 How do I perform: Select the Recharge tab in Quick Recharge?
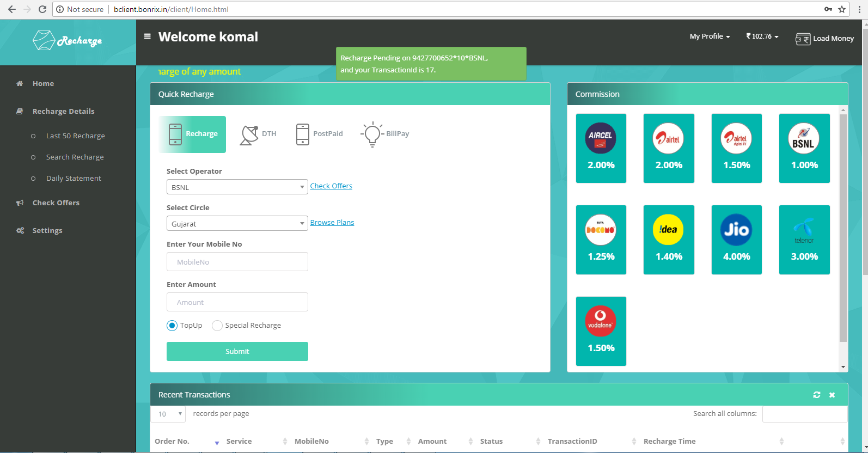(x=192, y=134)
